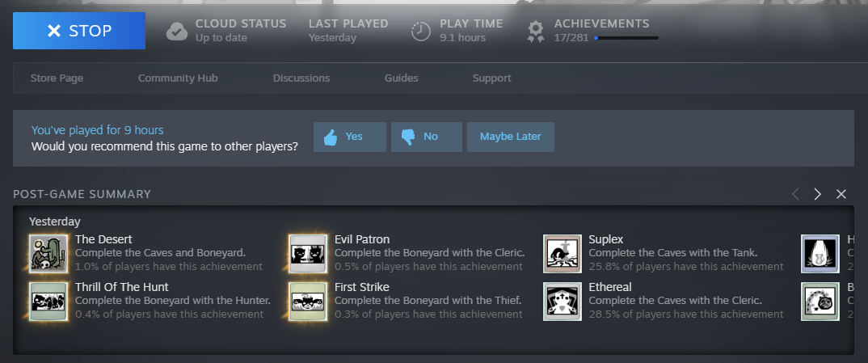Click "Complete the Boneyard with the Hunter." text
Screen dimensions: 868x363
[173, 301]
